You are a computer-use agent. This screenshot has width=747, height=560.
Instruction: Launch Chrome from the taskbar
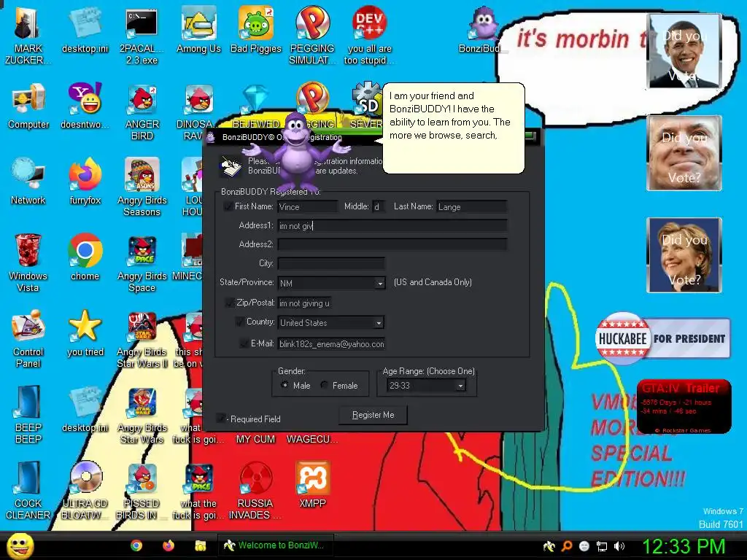tap(136, 545)
